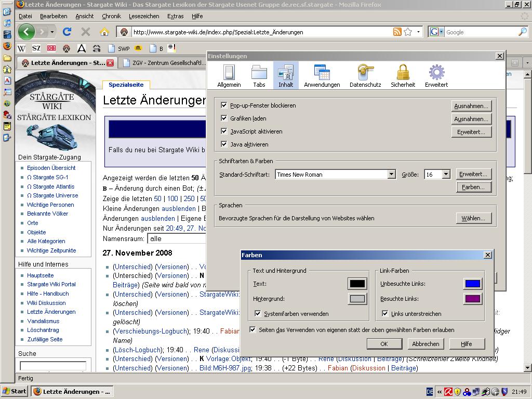
Task: Open the Erweitert gear settings panel
Action: pos(436,76)
